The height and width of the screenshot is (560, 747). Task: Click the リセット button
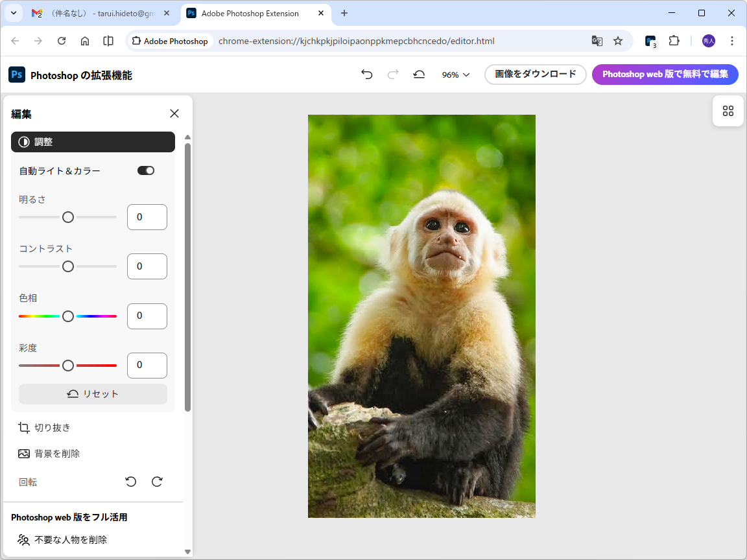tap(93, 394)
